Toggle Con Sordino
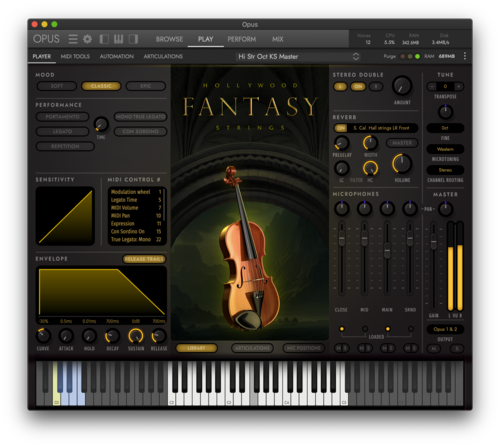This screenshot has width=500, height=447. tap(140, 131)
